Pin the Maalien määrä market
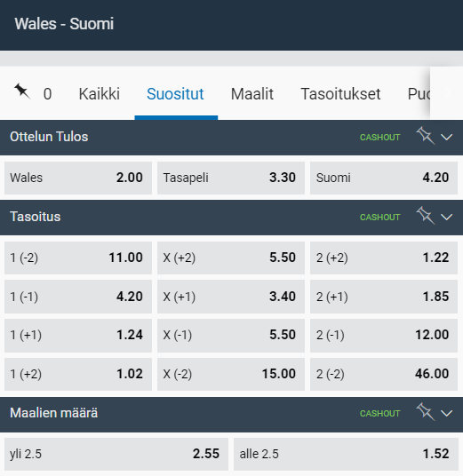This screenshot has width=463, height=476. (x=426, y=412)
